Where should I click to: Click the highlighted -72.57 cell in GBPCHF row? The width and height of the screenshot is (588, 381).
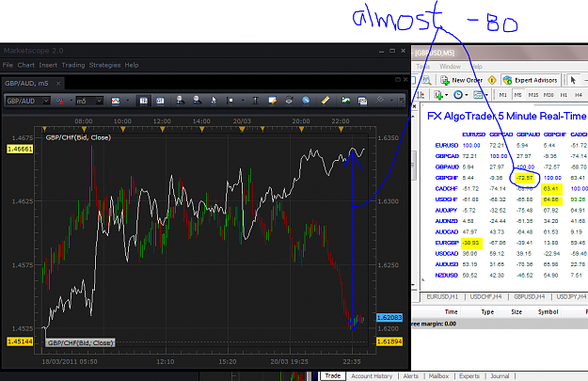point(525,178)
